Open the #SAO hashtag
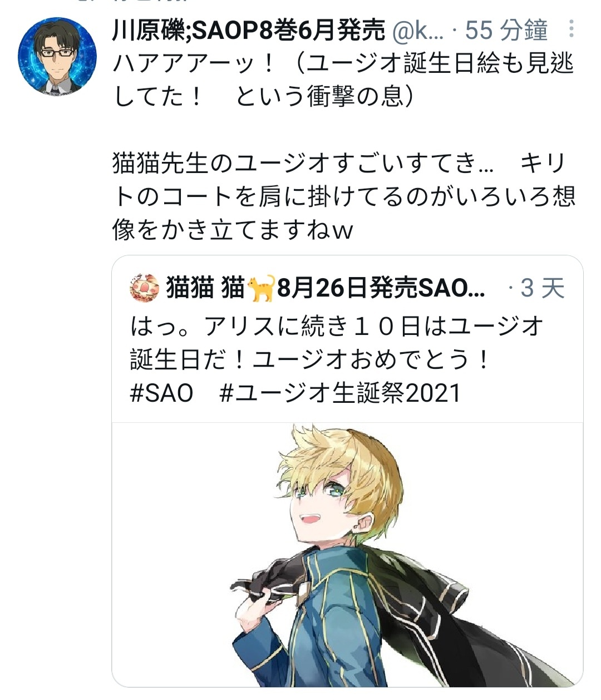The image size is (601, 700). [161, 393]
